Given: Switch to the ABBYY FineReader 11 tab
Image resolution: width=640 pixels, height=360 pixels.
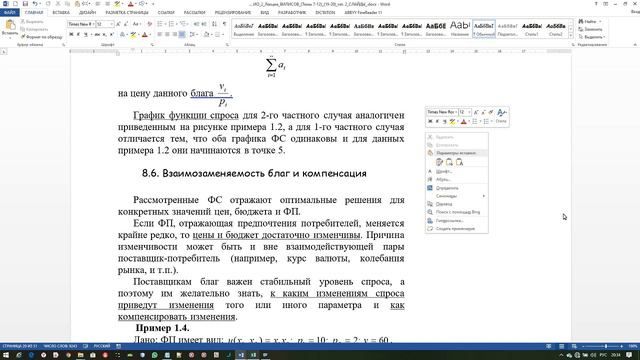Looking at the screenshot, I should [363, 13].
